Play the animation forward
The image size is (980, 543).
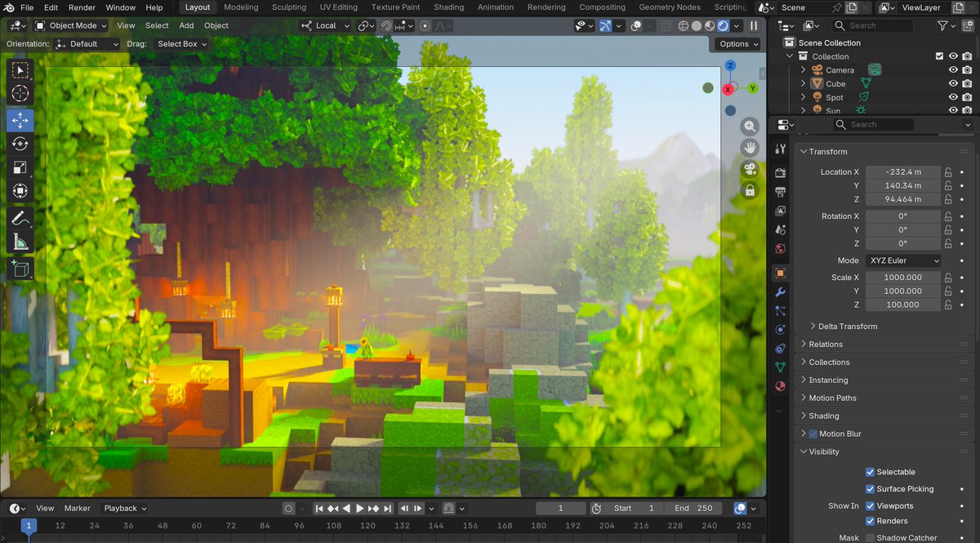pyautogui.click(x=360, y=508)
